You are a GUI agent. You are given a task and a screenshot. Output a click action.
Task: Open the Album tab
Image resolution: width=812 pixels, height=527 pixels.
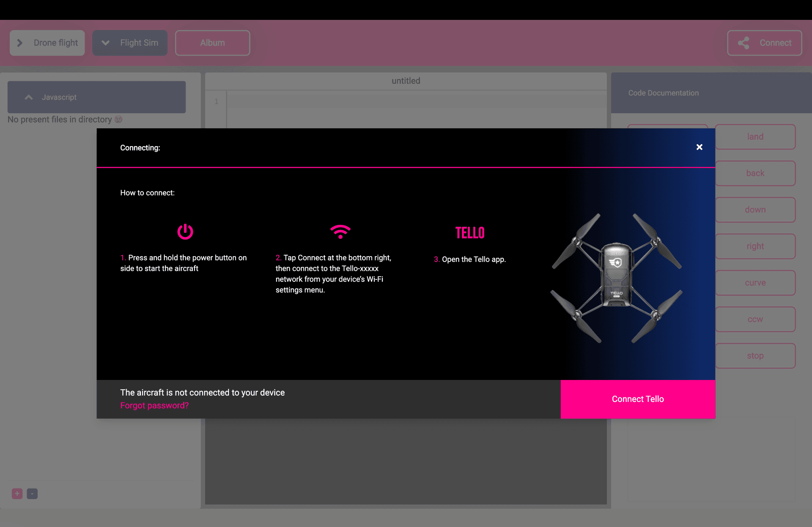(212, 43)
